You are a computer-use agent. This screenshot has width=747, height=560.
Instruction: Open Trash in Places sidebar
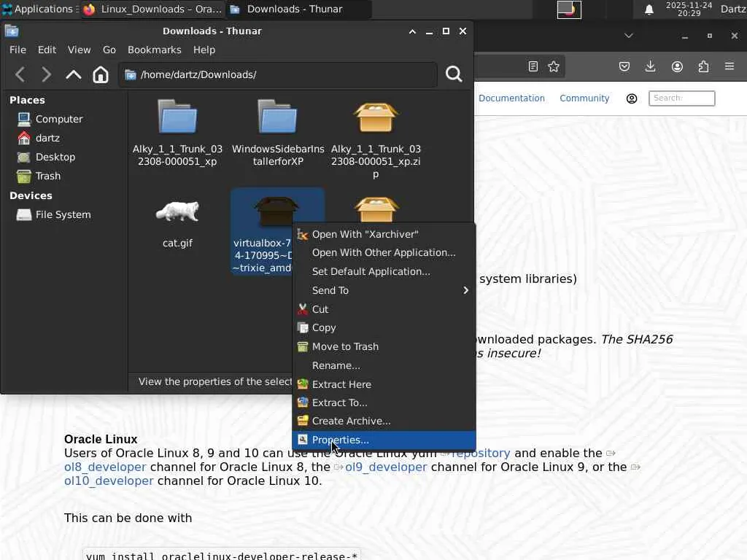point(39,176)
